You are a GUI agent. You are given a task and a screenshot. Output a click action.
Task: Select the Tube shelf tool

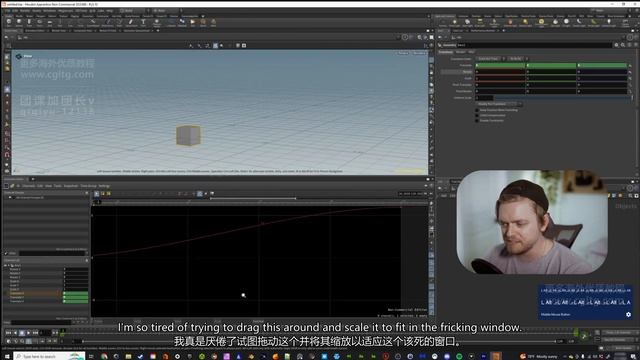pos(29,22)
